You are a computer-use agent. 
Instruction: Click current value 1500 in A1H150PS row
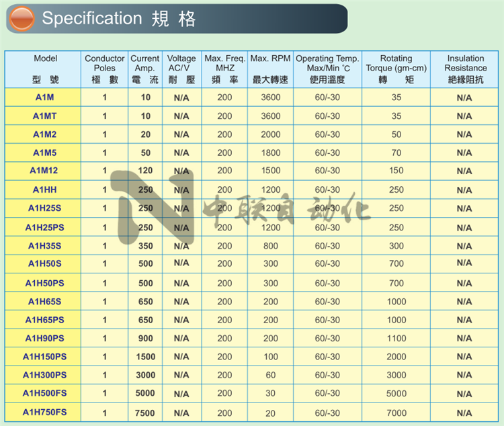tap(146, 357)
